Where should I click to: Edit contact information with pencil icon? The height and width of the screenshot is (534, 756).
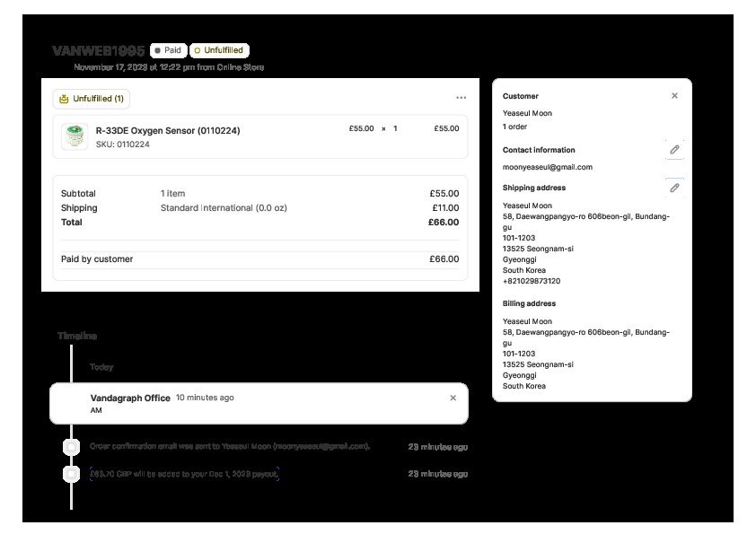673,150
